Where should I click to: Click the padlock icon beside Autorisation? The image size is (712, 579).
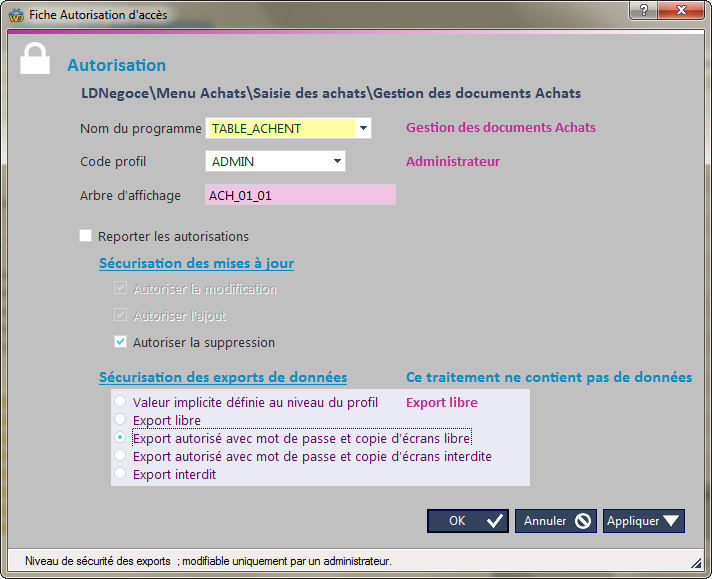(36, 60)
